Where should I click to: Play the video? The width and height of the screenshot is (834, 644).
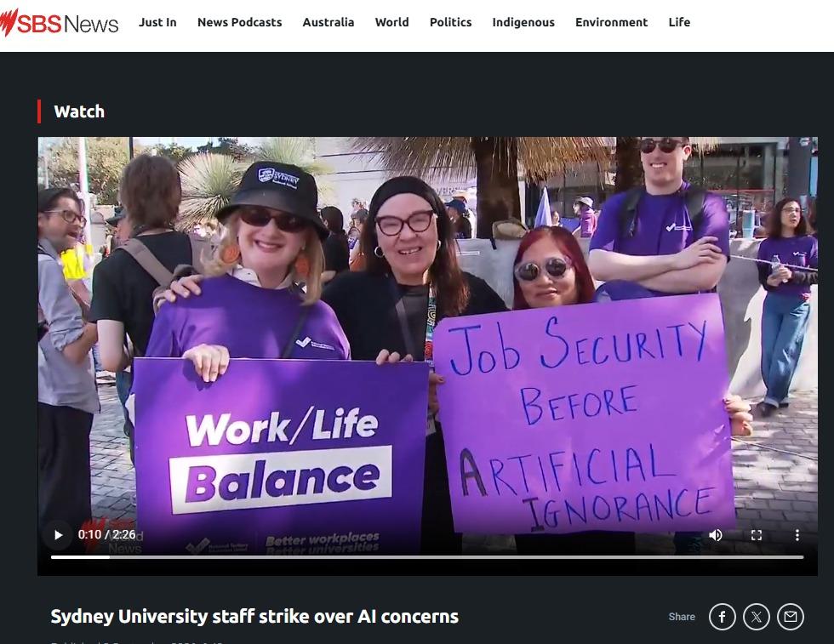59,535
